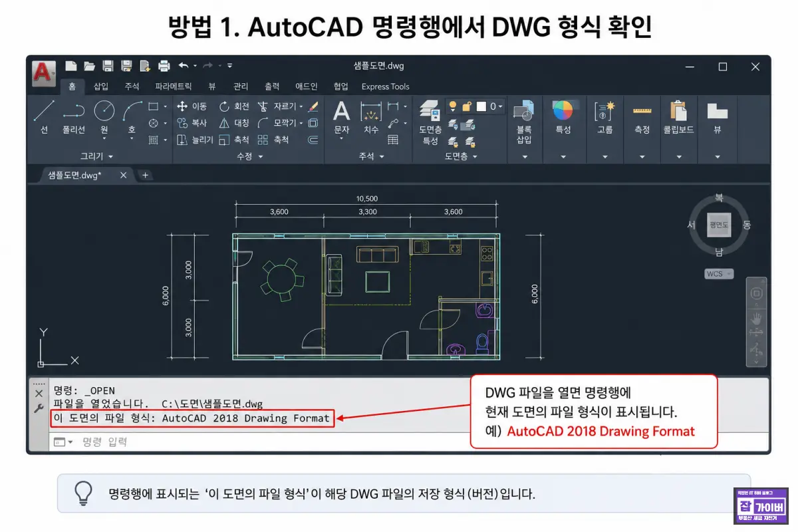Expand the 도면층 panel title

[461, 156]
